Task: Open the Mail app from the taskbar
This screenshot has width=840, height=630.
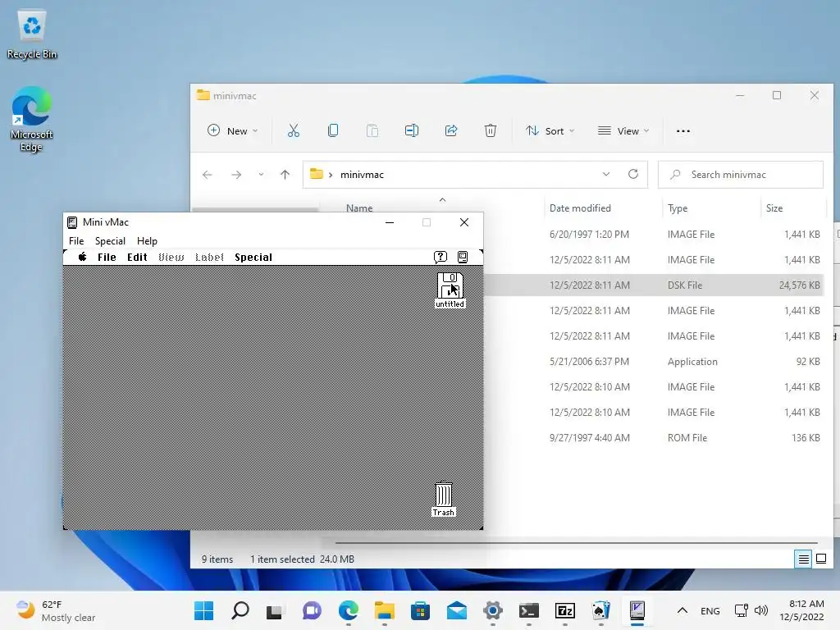Action: (456, 610)
